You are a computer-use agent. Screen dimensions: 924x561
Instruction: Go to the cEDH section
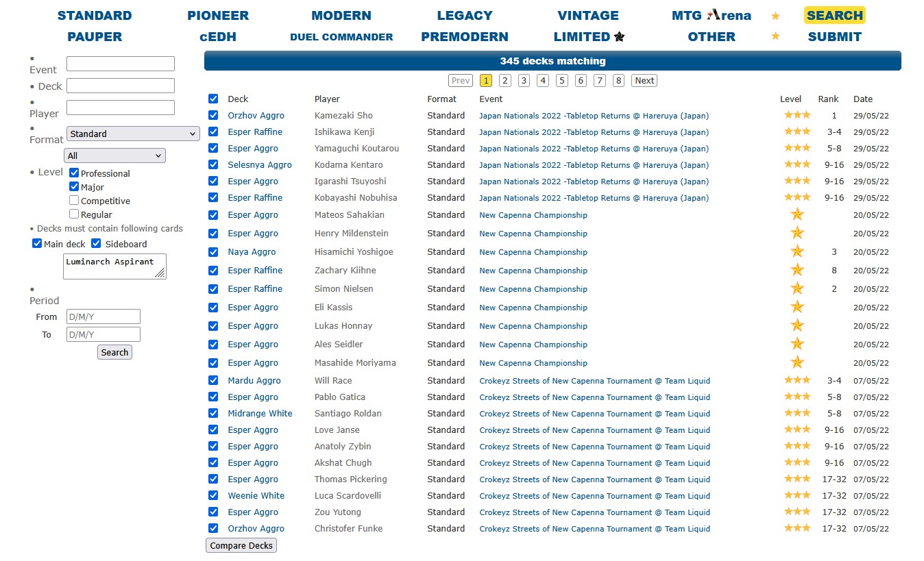(218, 36)
